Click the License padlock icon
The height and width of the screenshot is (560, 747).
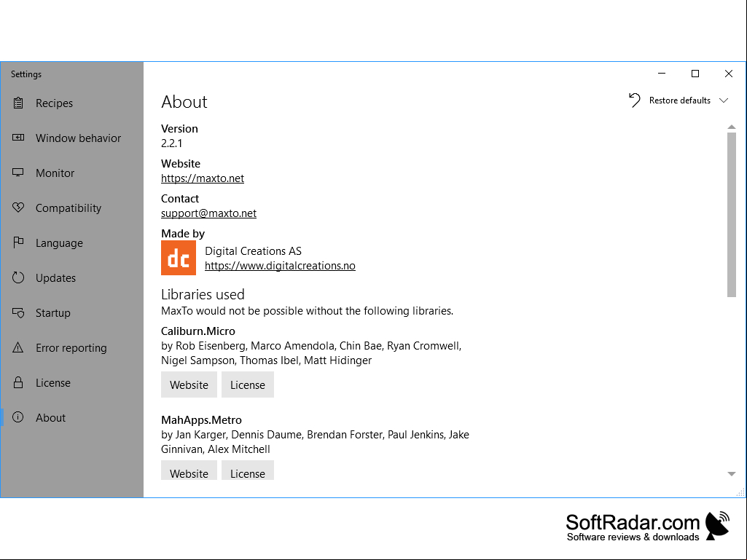tap(18, 382)
